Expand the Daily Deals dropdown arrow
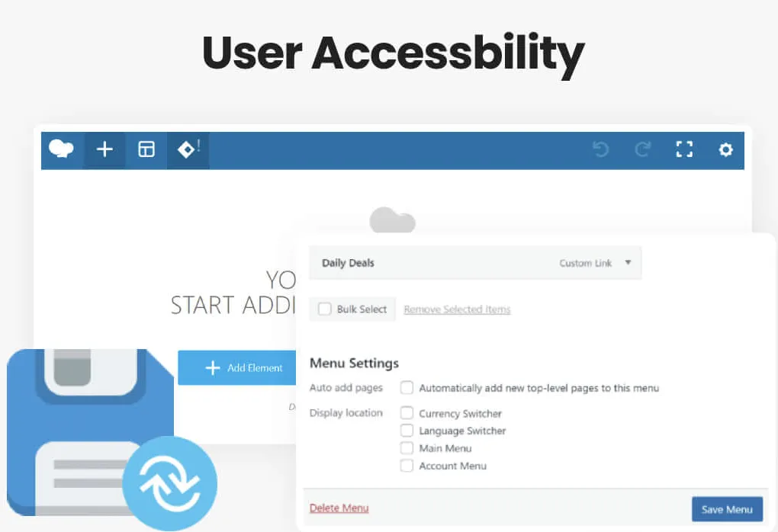The height and width of the screenshot is (532, 778). click(629, 262)
